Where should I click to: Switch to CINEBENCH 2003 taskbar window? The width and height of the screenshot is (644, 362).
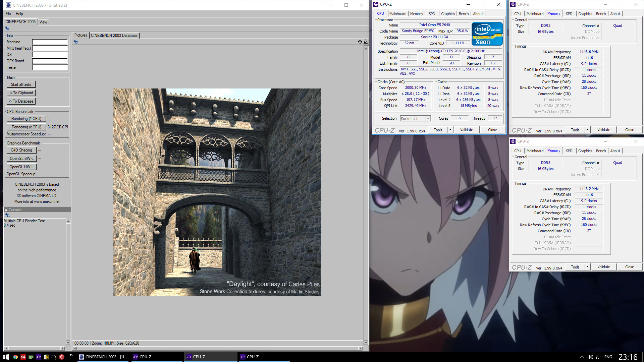[x=103, y=357]
